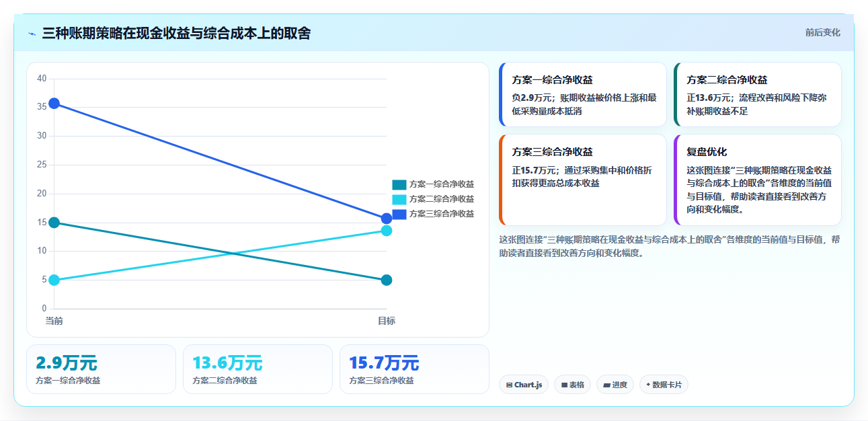This screenshot has height=421, width=868.
Task: Select the 方案二 data point at 当前
Action: coord(54,280)
